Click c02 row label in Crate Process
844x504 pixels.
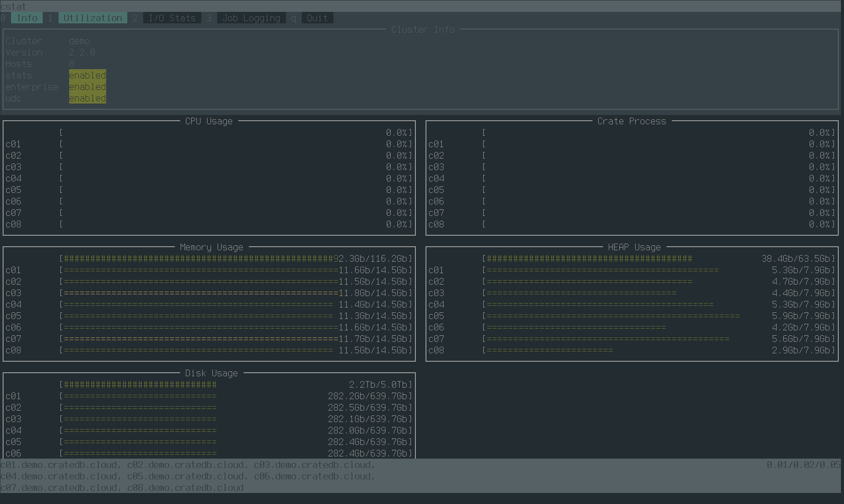pyautogui.click(x=436, y=156)
